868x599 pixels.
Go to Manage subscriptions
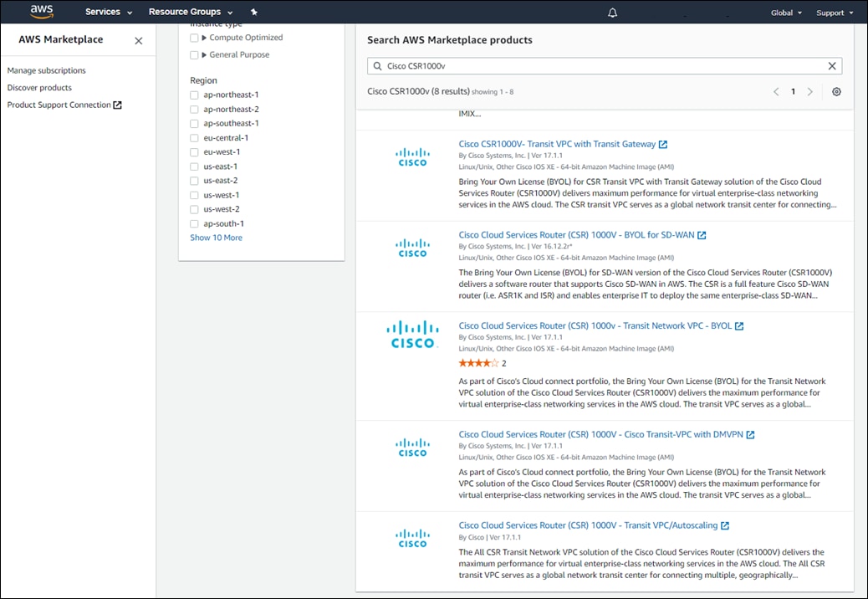pos(47,70)
